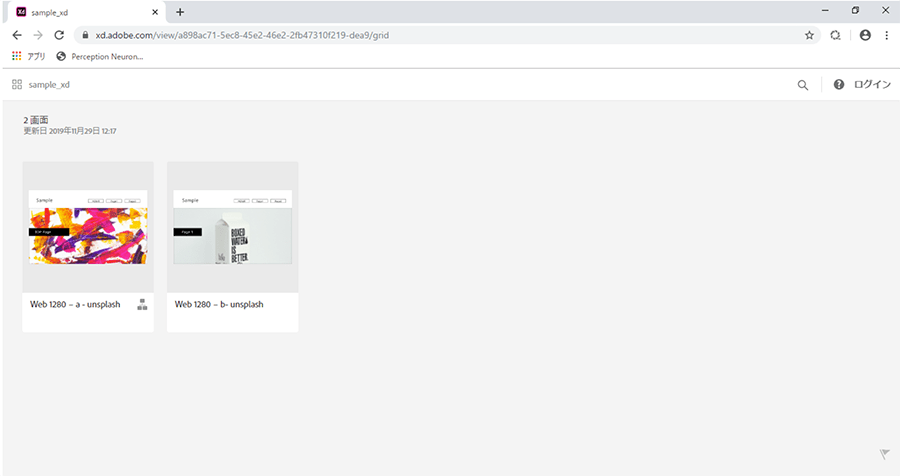The width and height of the screenshot is (900, 476).
Task: Open the Perception Neuron bookmark
Action: pos(100,56)
